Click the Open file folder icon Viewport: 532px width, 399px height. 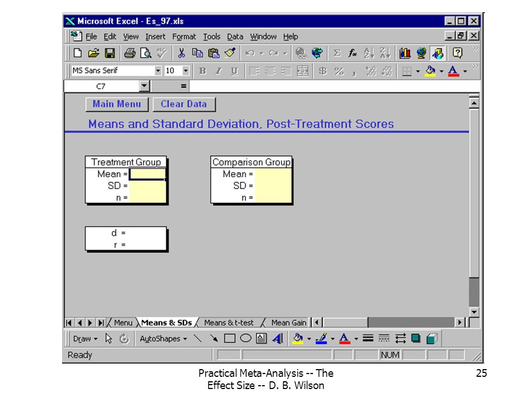click(94, 53)
